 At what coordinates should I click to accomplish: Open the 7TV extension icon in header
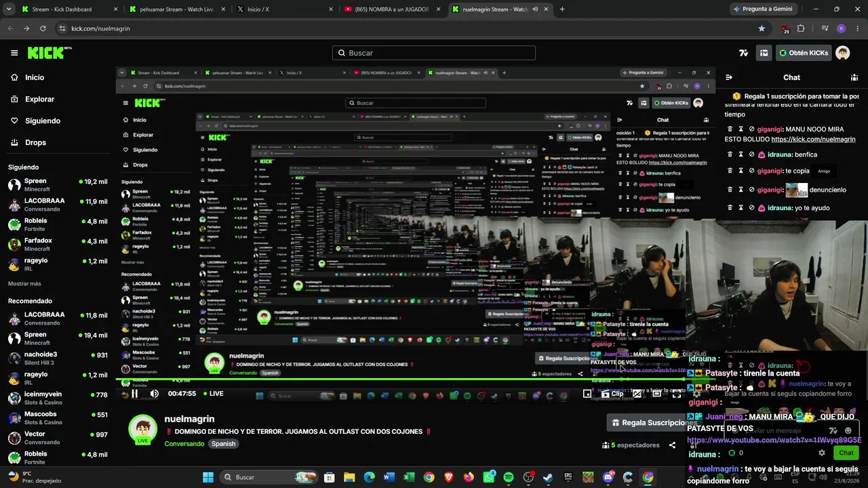click(x=744, y=53)
